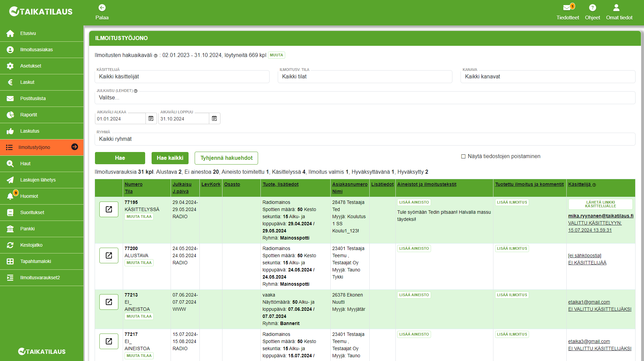This screenshot has height=361, width=644.
Task: Click LISÄÄ AINEISTO for booking 77200
Action: pos(414,248)
